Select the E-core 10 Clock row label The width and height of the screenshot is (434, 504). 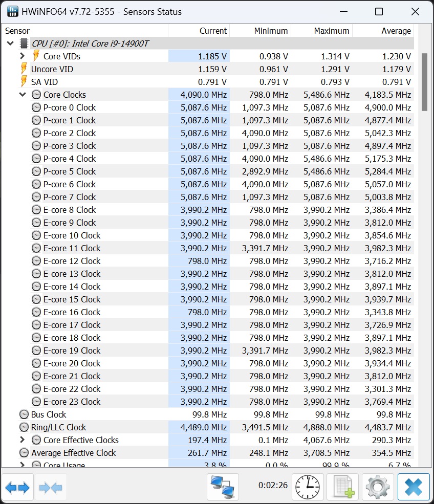click(72, 235)
